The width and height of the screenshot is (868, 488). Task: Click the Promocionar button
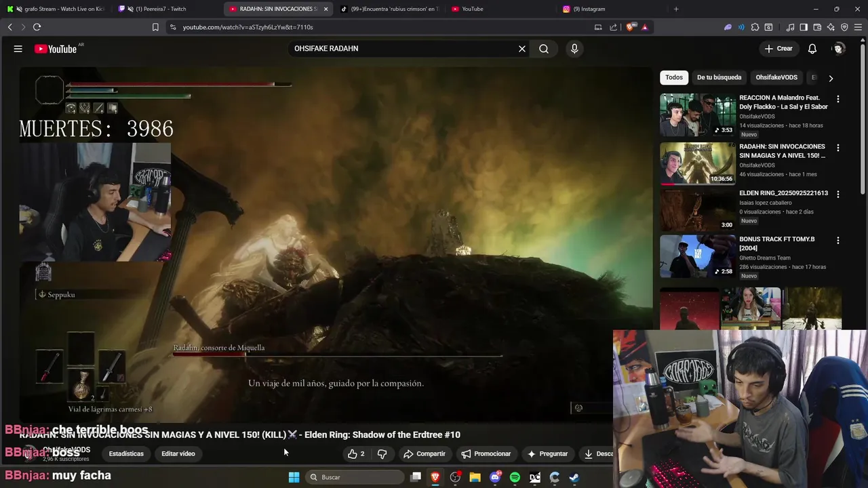pyautogui.click(x=486, y=454)
